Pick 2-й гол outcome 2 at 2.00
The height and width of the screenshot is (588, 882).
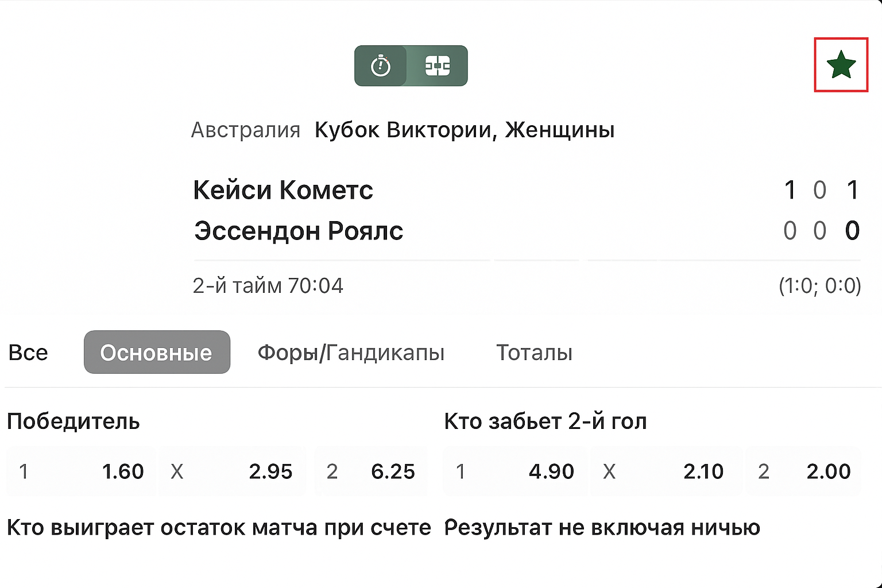coord(803,471)
